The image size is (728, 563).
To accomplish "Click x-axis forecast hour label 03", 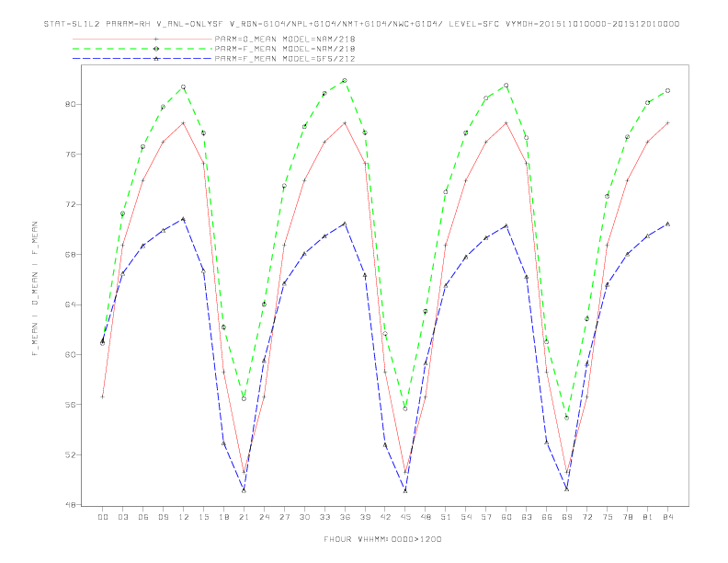I will 122,517.
